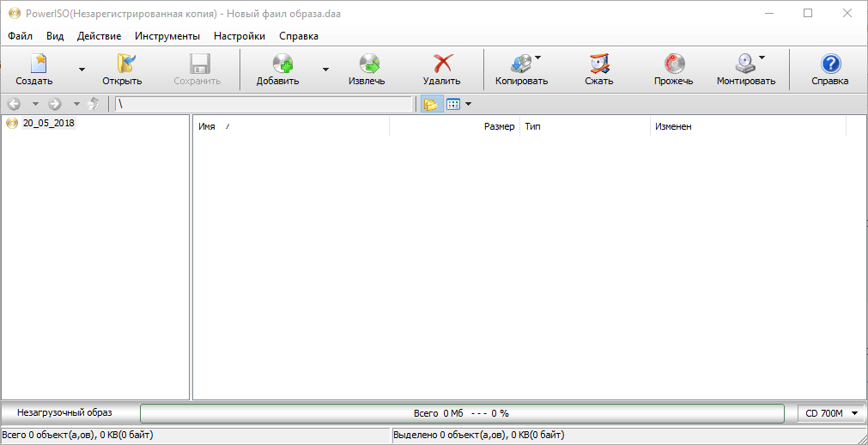Click the PowerISO title bar icon
The image size is (868, 445).
click(x=14, y=14)
